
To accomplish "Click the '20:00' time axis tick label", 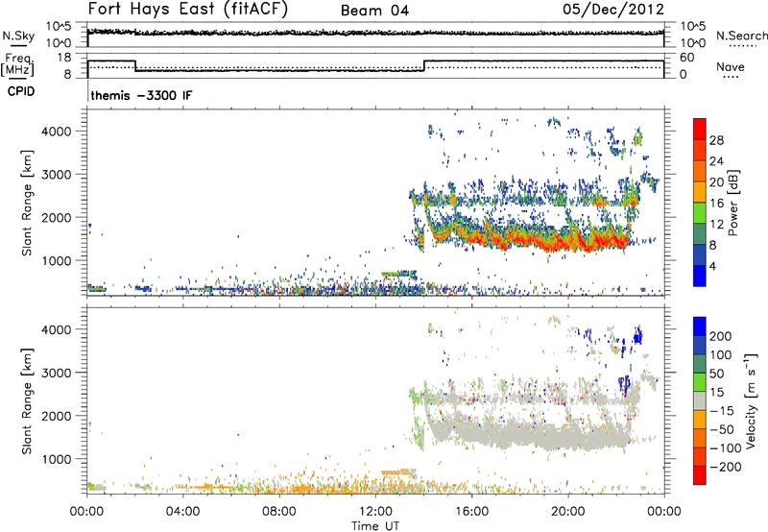I will tap(567, 512).
